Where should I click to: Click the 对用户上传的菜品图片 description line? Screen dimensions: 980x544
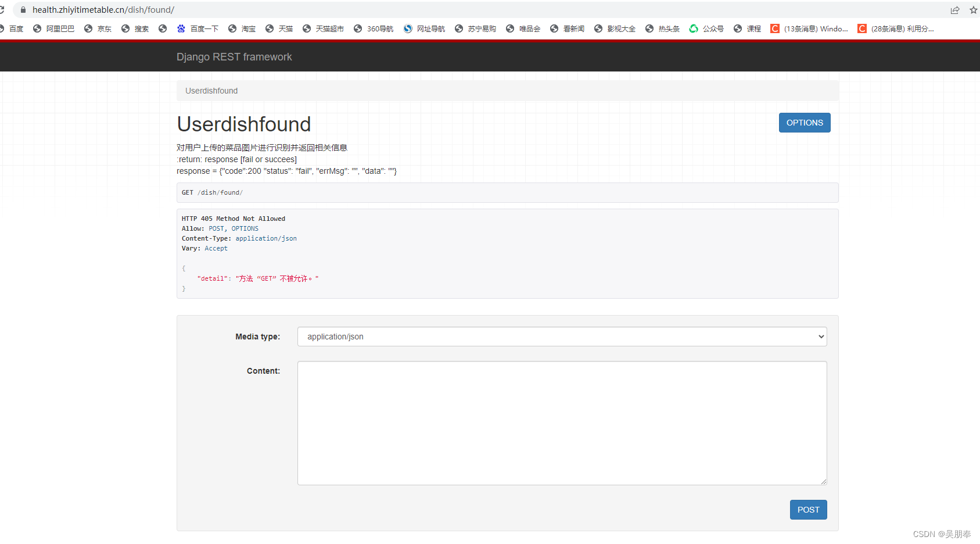[x=262, y=148]
